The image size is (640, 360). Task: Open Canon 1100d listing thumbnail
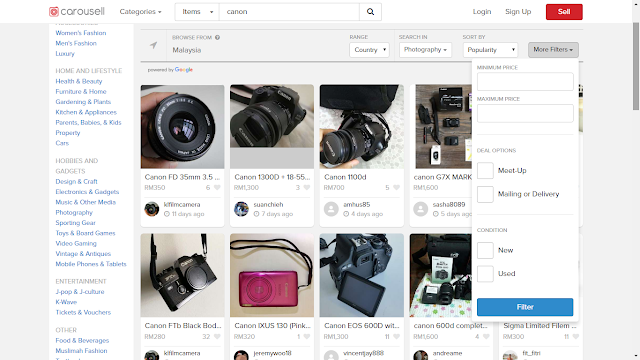point(362,127)
